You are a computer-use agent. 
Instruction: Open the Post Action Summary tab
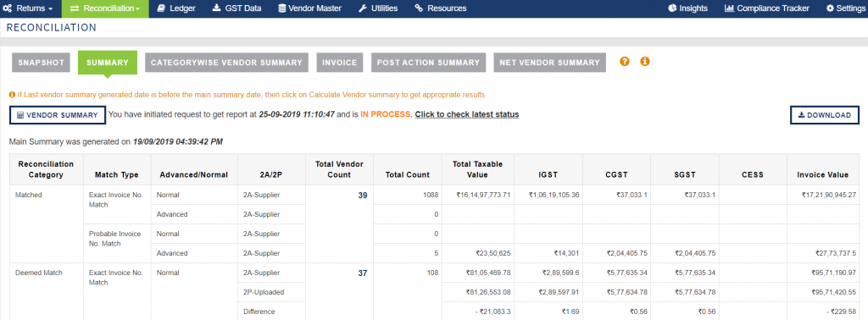coord(428,63)
